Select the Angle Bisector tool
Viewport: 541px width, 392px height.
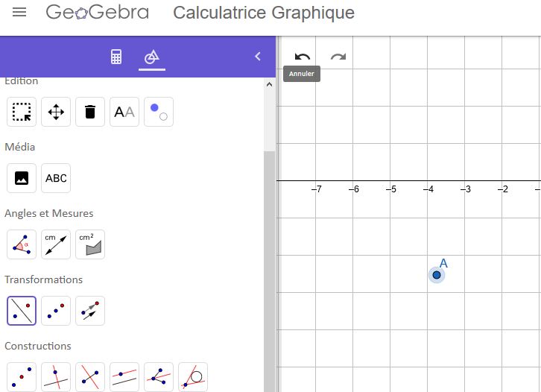tap(159, 377)
